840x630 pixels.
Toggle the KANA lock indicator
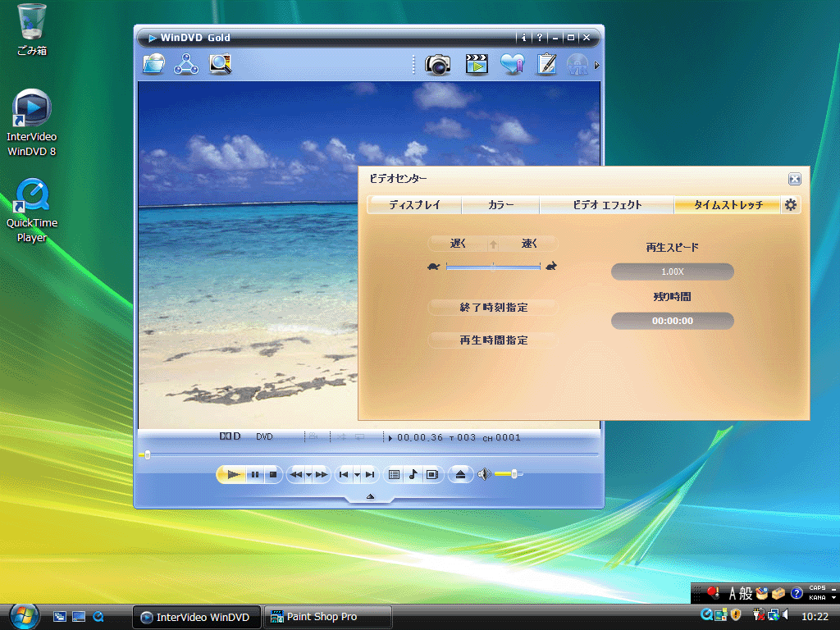point(817,597)
